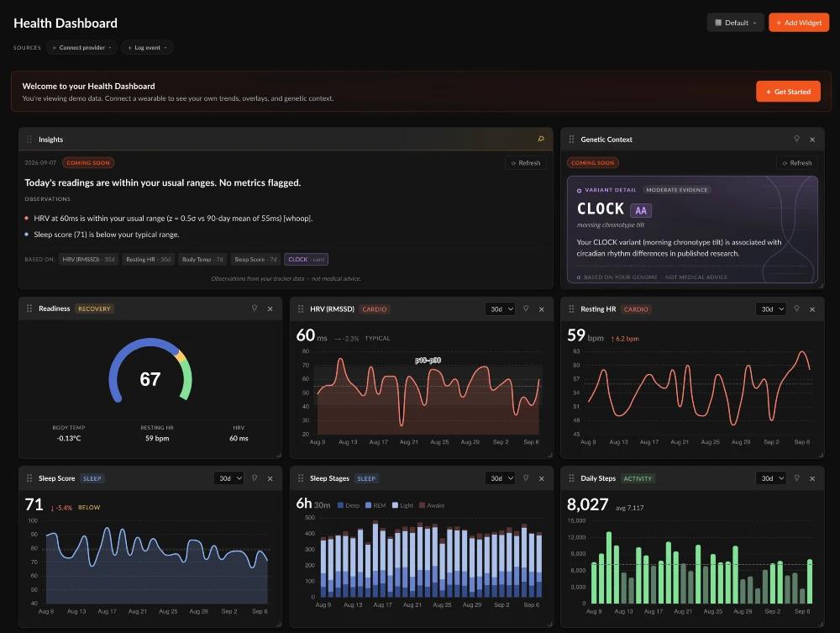Grab the Genetic Context drag handle

point(571,140)
